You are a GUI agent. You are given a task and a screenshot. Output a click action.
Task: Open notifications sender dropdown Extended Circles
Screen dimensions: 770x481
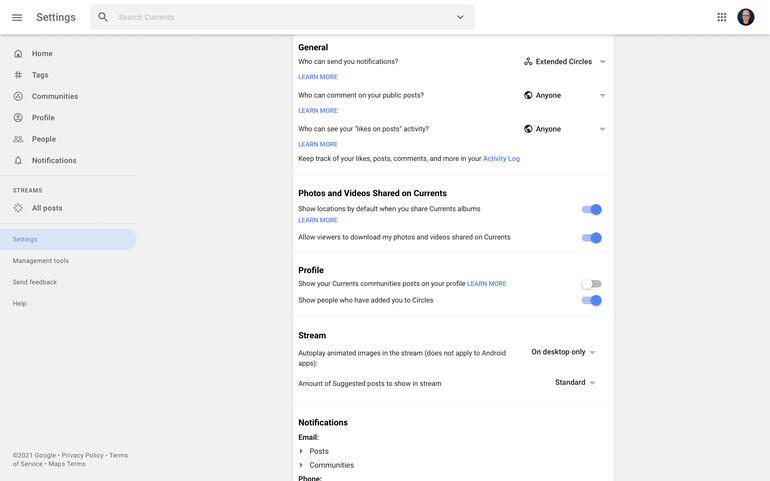[565, 61]
